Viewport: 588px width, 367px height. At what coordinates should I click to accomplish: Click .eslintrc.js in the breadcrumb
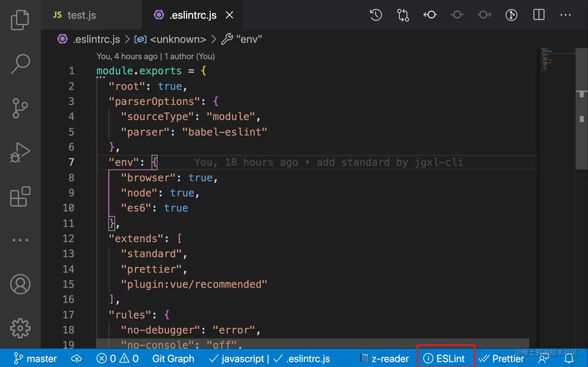tap(96, 39)
